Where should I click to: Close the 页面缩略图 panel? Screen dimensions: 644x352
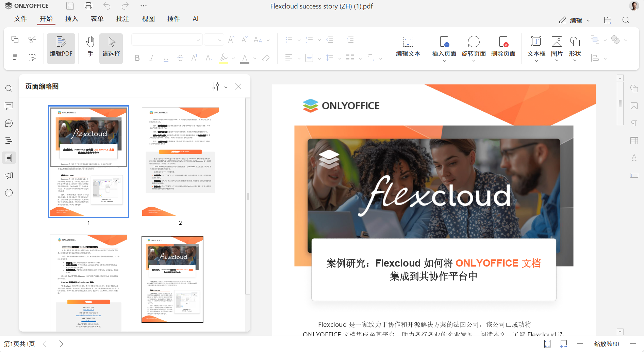coord(238,87)
